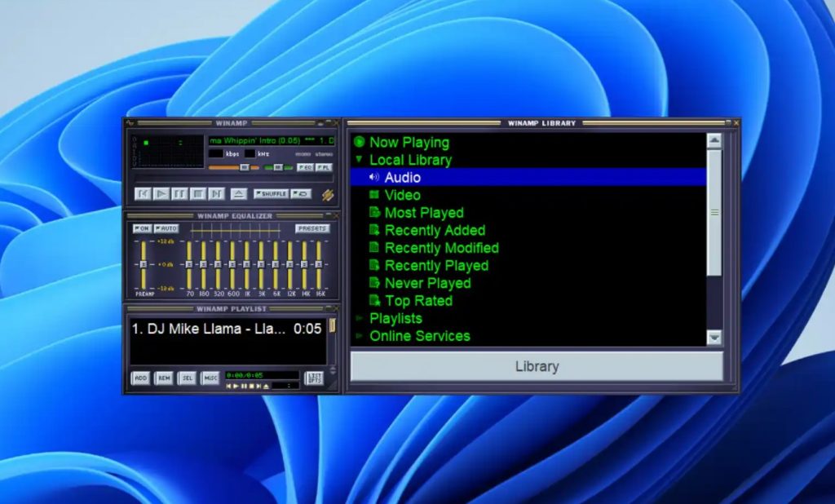The width and height of the screenshot is (835, 504).
Task: Collapse the Local Library tree node
Action: click(359, 159)
